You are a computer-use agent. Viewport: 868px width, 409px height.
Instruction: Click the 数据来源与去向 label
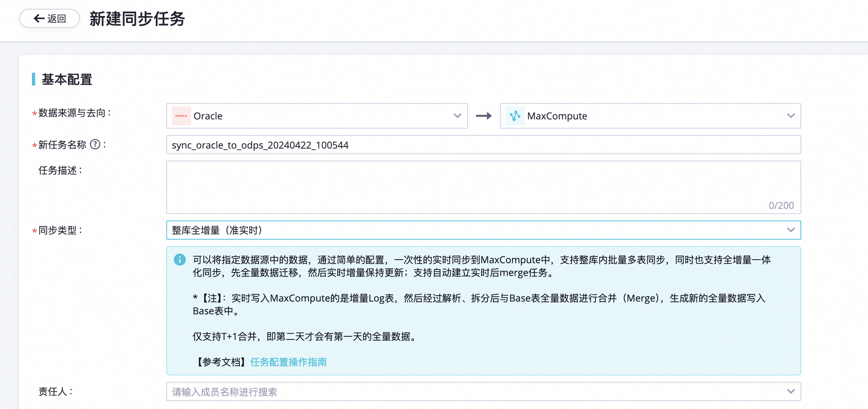click(74, 113)
